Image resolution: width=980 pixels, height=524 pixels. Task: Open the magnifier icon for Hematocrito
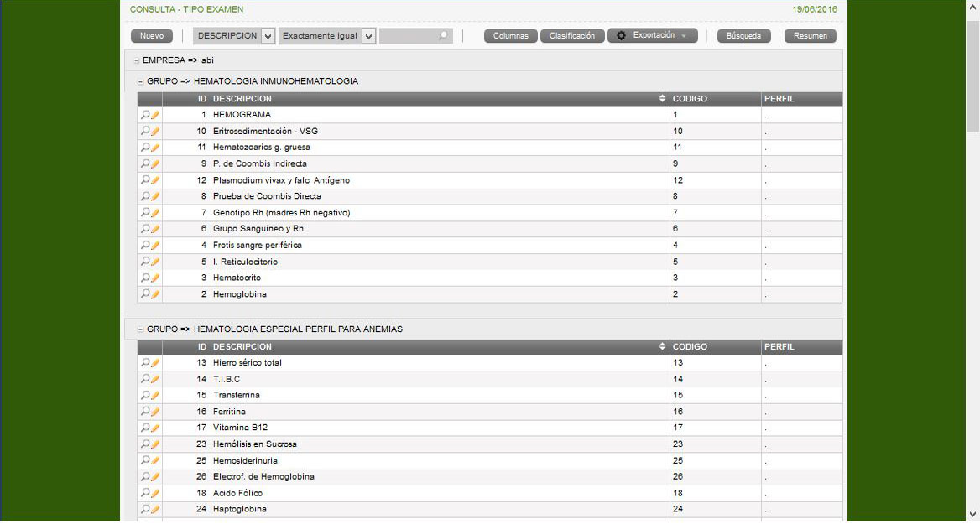pyautogui.click(x=145, y=278)
